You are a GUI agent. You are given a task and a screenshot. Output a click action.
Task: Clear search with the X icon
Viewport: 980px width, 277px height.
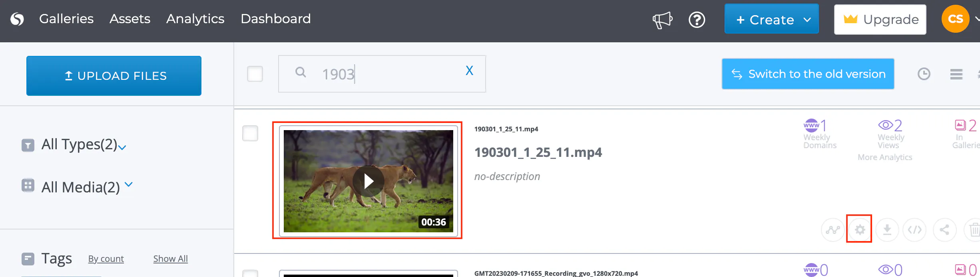point(469,71)
